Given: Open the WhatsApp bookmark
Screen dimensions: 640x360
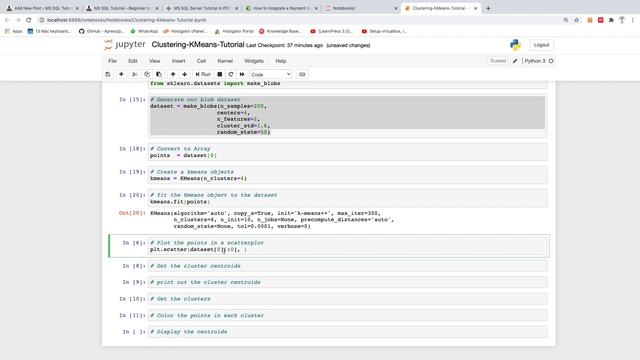Looking at the screenshot, I should click(144, 31).
